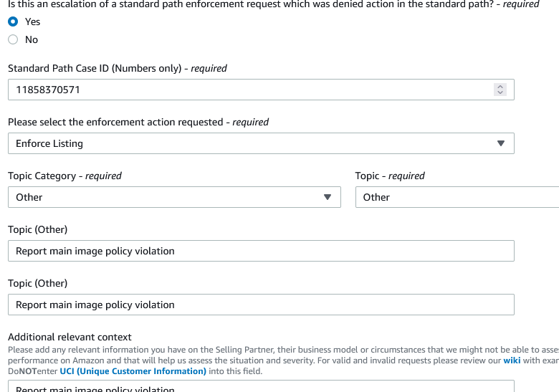Expand the Topic Category combo box
Viewport: 559px width, 392px height.
coord(172,197)
